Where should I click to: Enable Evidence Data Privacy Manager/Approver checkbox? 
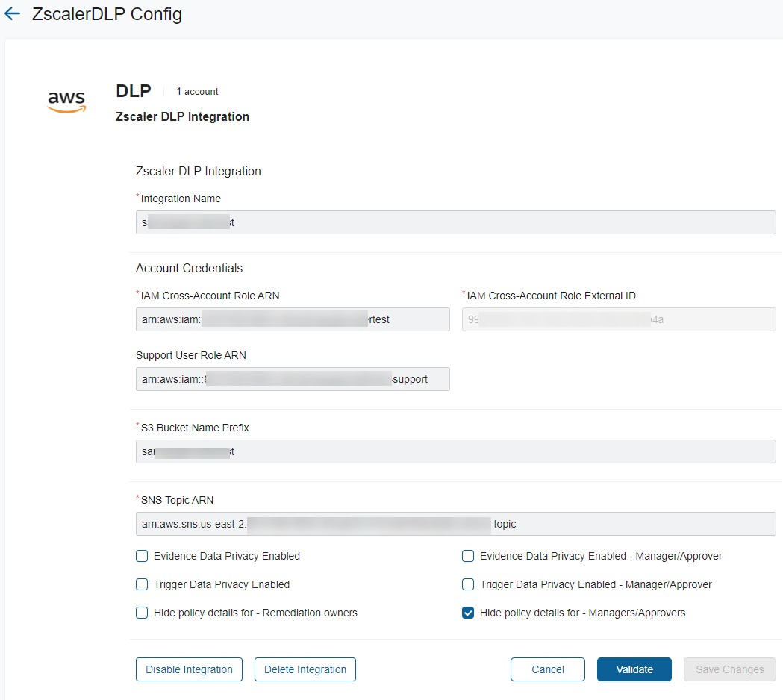pyautogui.click(x=468, y=556)
